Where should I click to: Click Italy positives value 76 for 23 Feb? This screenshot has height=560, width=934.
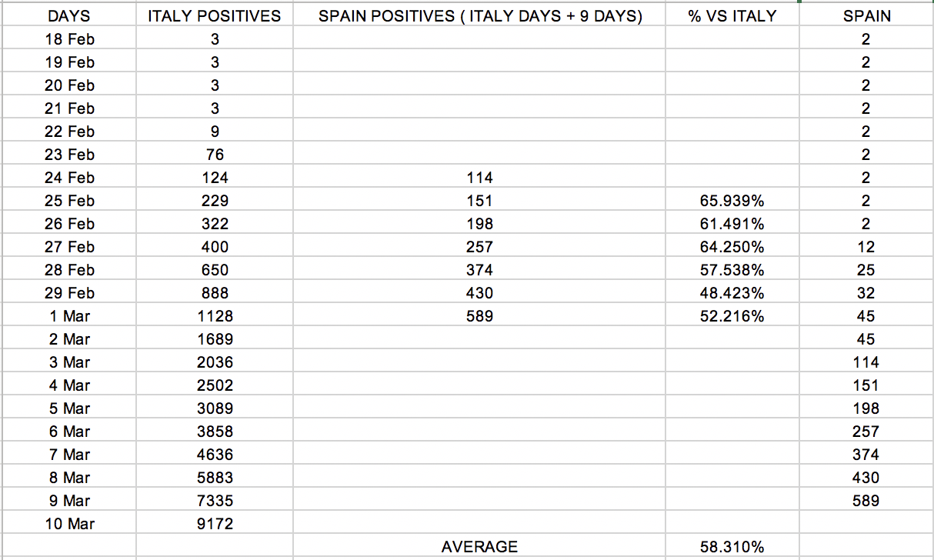coord(215,155)
